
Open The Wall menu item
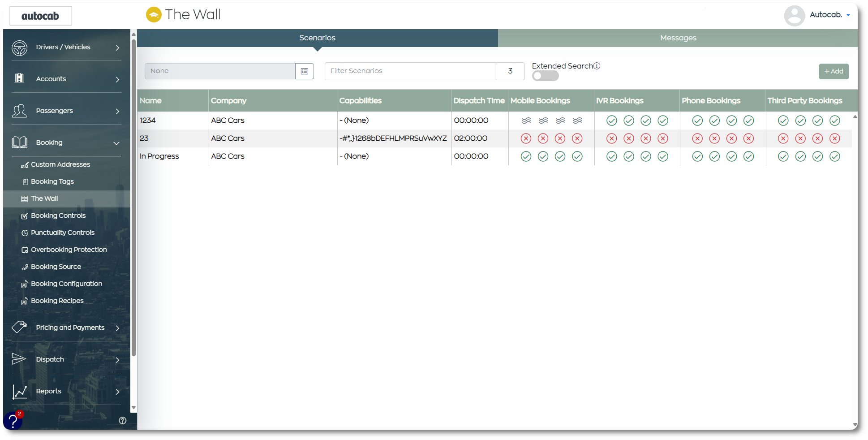tap(67, 199)
